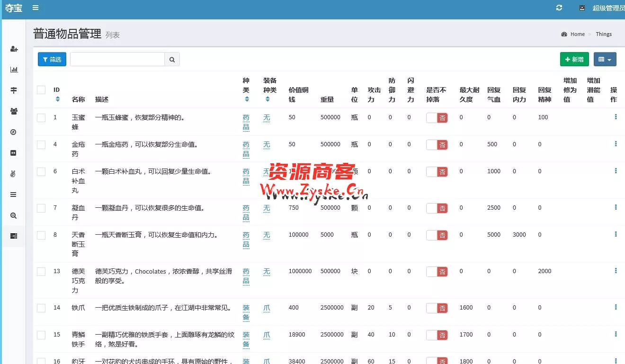The width and height of the screenshot is (625, 364).
Task: Open the add-user sidebar icon
Action: [14, 49]
